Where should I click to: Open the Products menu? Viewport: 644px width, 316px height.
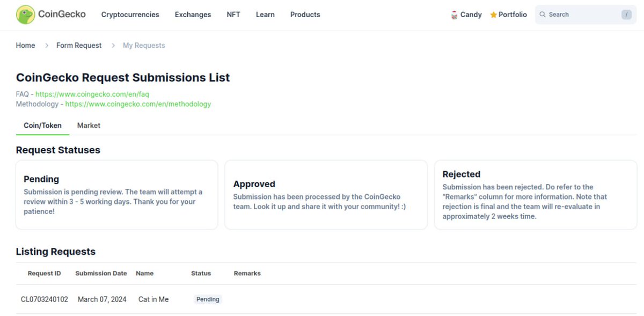click(305, 14)
